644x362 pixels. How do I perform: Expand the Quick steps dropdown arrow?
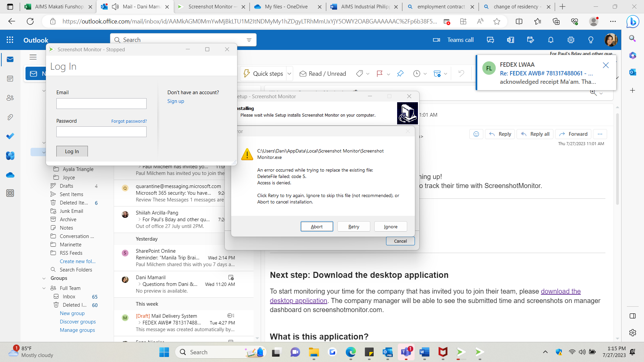pos(289,74)
